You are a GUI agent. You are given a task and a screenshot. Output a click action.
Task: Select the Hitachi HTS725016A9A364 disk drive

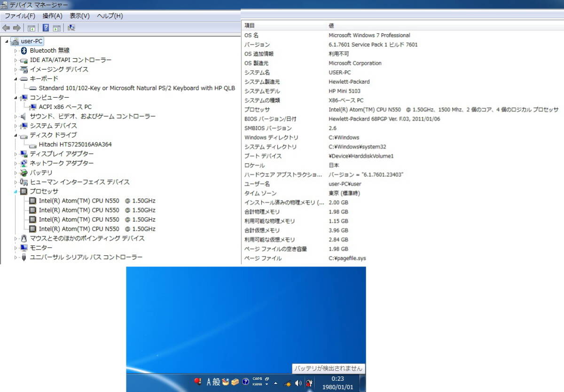[x=75, y=144]
